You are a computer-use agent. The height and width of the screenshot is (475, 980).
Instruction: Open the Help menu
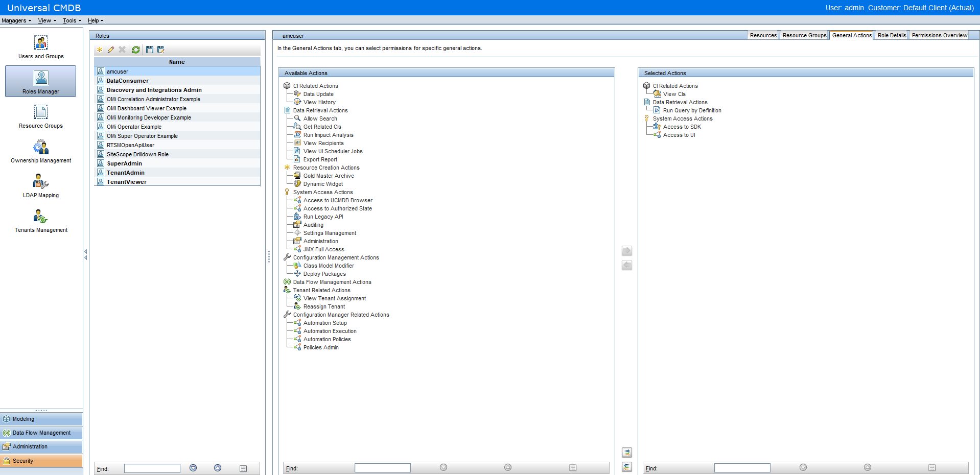[96, 21]
